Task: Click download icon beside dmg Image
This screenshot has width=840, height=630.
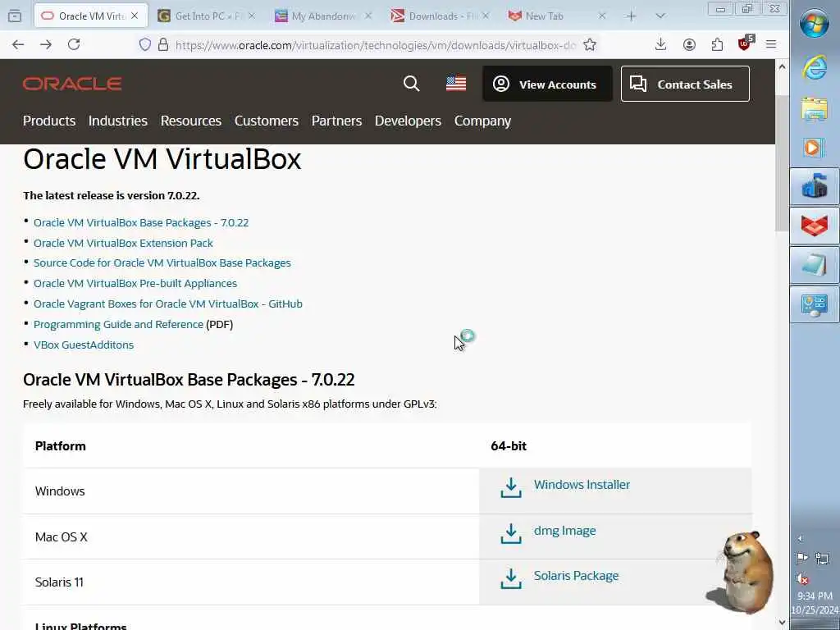Action: click(511, 533)
